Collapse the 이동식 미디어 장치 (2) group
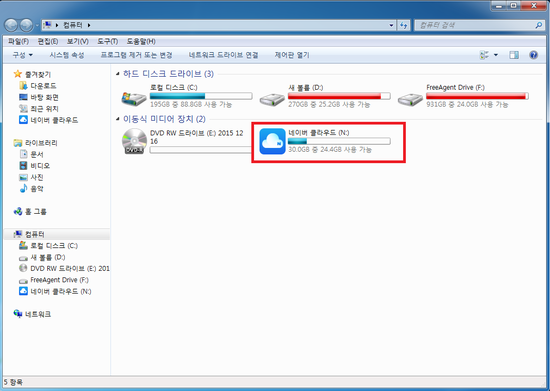Viewport: 550px width, 391px height. coord(118,119)
